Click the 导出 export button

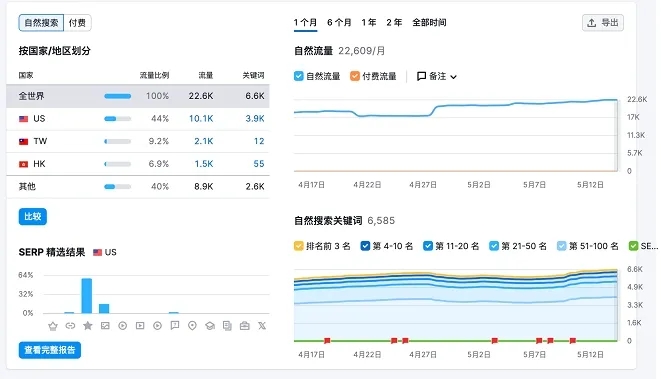pyautogui.click(x=603, y=23)
